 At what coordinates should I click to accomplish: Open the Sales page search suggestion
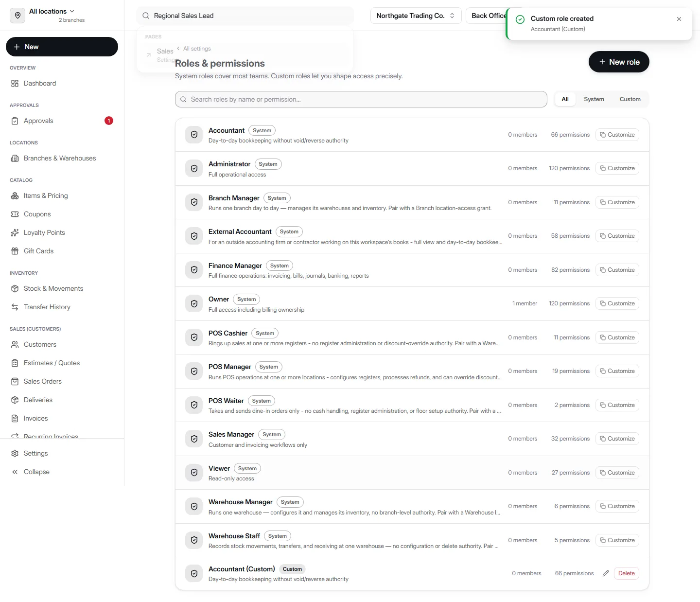coord(245,55)
